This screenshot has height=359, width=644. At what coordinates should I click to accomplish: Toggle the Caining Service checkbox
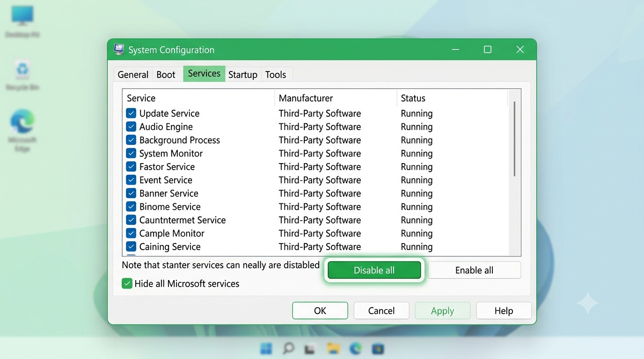tap(131, 246)
